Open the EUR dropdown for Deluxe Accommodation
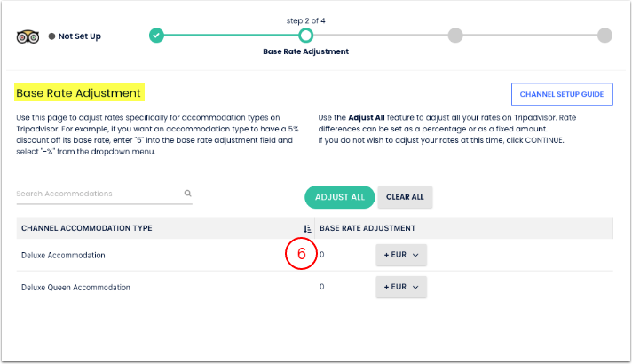632x364 pixels. point(401,256)
